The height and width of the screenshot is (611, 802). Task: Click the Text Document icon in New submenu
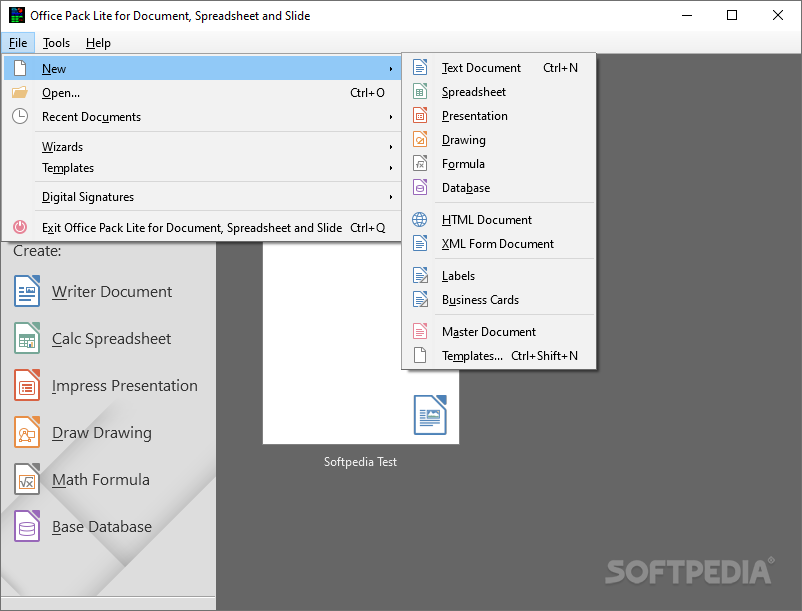pos(420,67)
